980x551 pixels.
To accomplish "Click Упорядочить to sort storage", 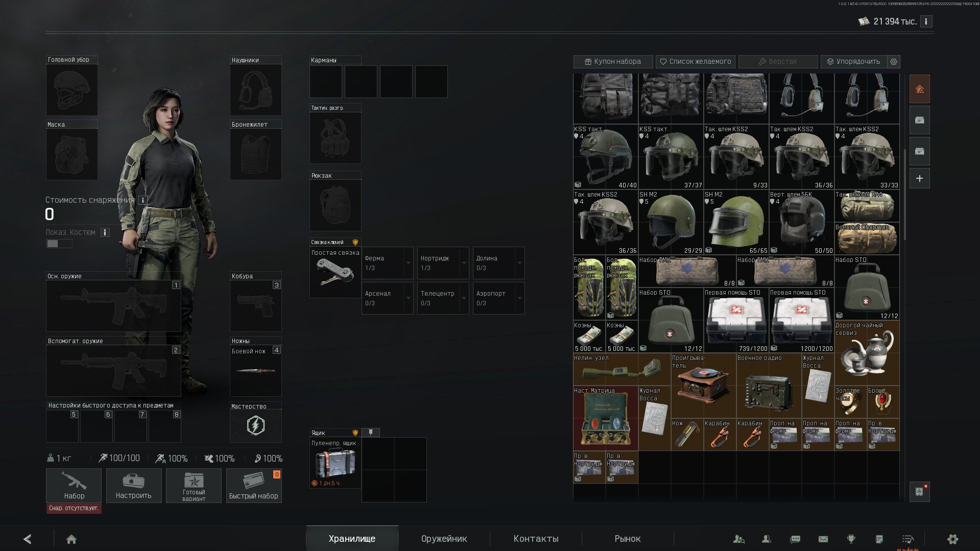I will point(854,61).
